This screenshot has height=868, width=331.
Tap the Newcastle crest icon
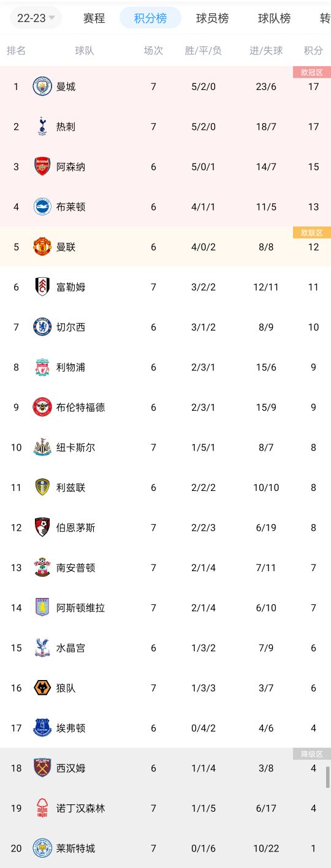[x=42, y=447]
